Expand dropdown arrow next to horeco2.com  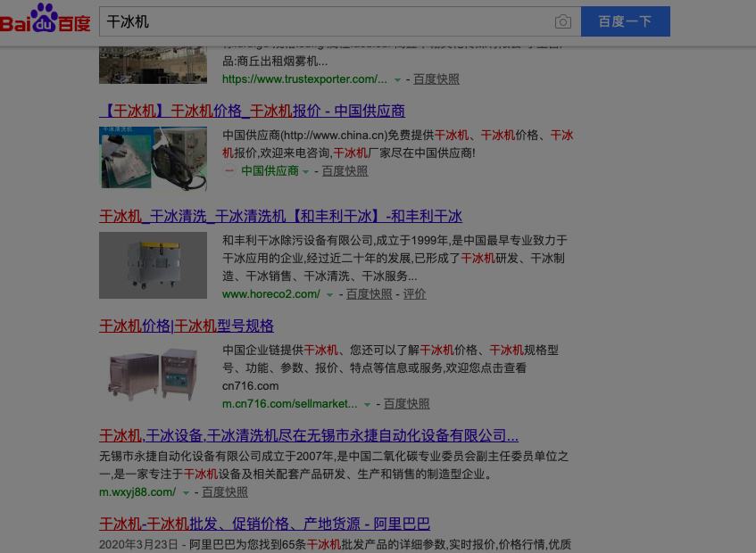tap(329, 295)
